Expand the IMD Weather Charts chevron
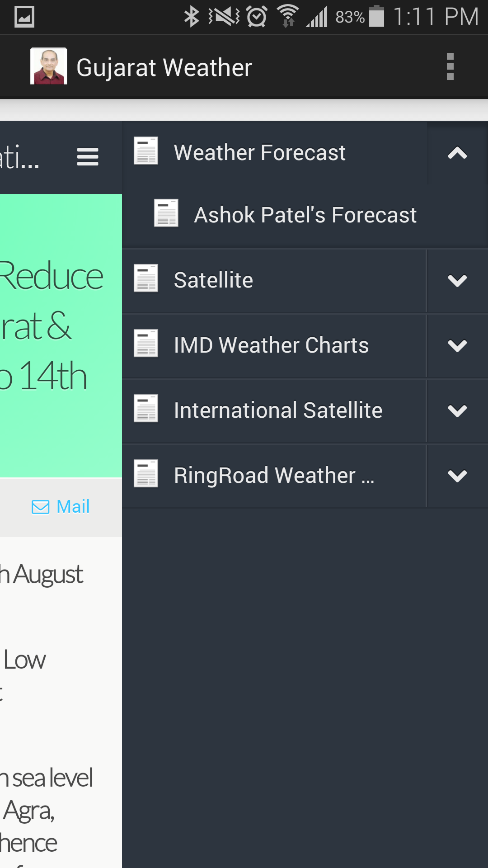Screen dimensions: 488x868 pos(457,345)
